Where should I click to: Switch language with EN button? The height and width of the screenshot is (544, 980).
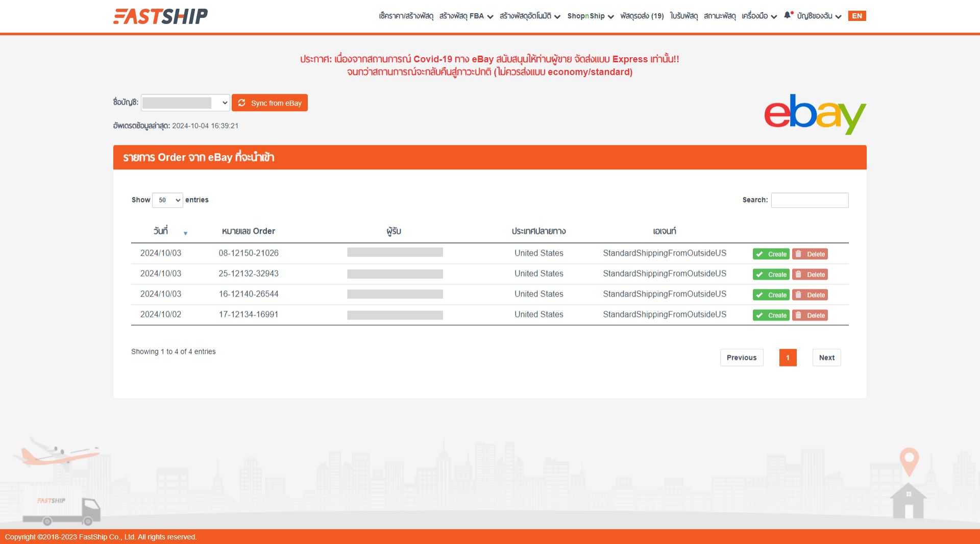point(857,16)
